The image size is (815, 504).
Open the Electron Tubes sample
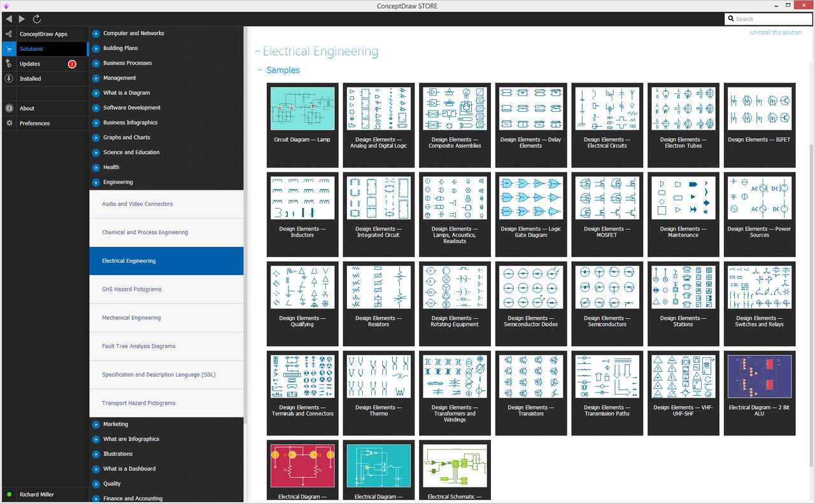point(683,125)
